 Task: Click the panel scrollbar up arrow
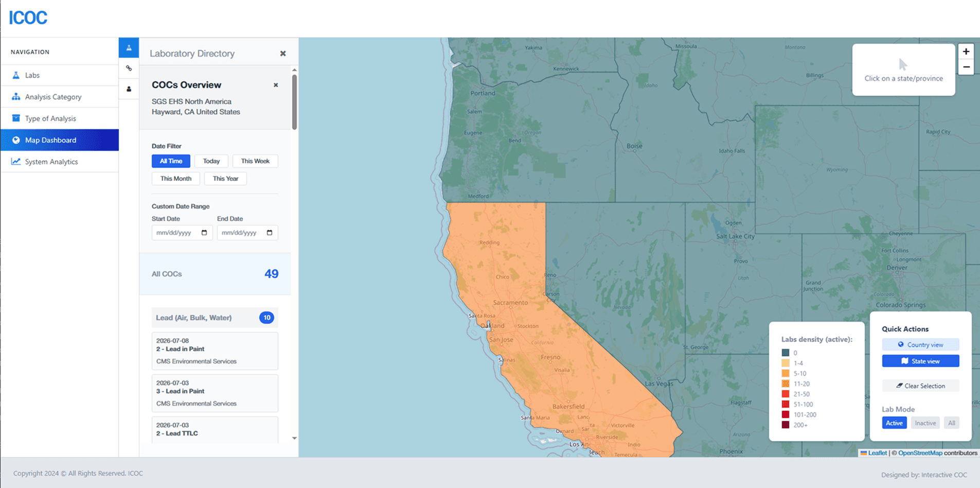click(294, 69)
